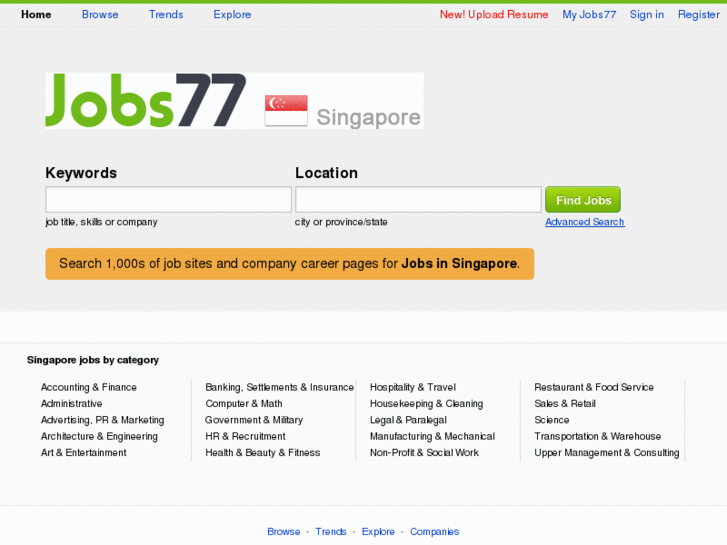Image resolution: width=727 pixels, height=545 pixels.
Task: Open Advanced Search
Action: coord(585,222)
